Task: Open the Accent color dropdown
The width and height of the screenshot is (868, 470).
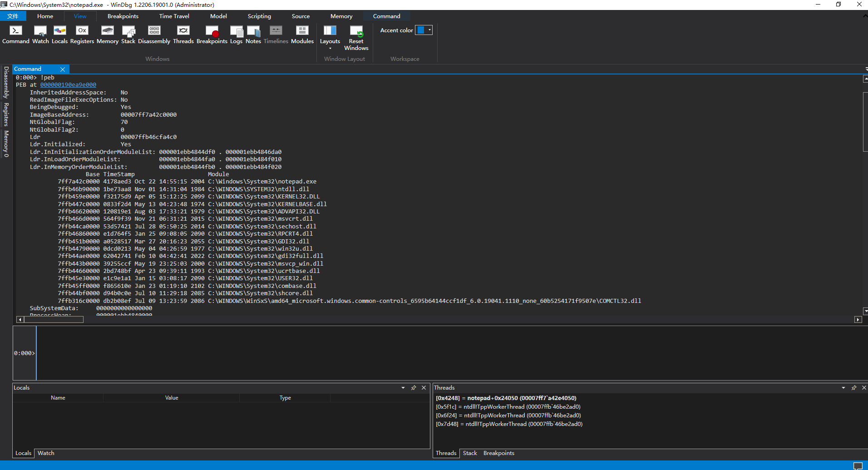Action: click(x=429, y=30)
